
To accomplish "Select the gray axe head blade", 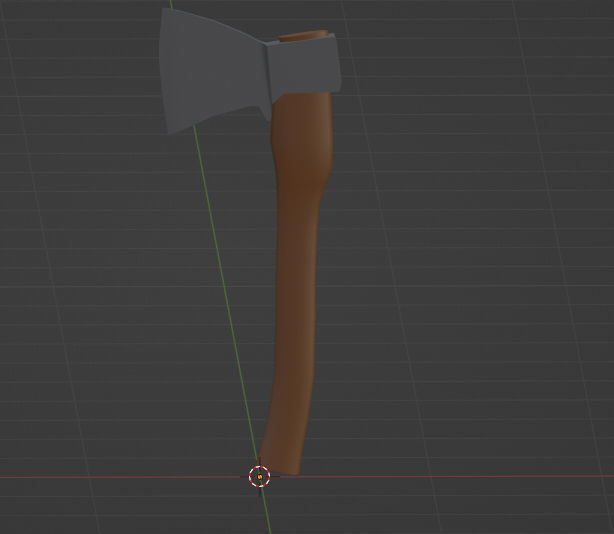I will point(213,72).
